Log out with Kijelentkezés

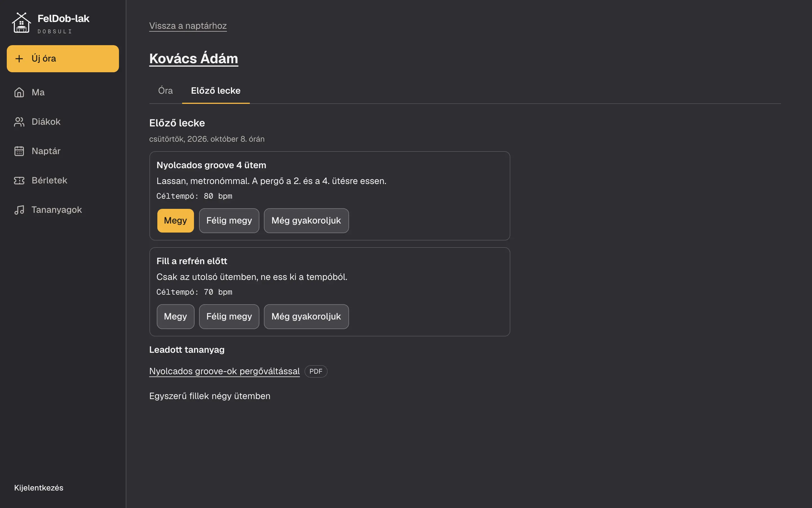(39, 488)
